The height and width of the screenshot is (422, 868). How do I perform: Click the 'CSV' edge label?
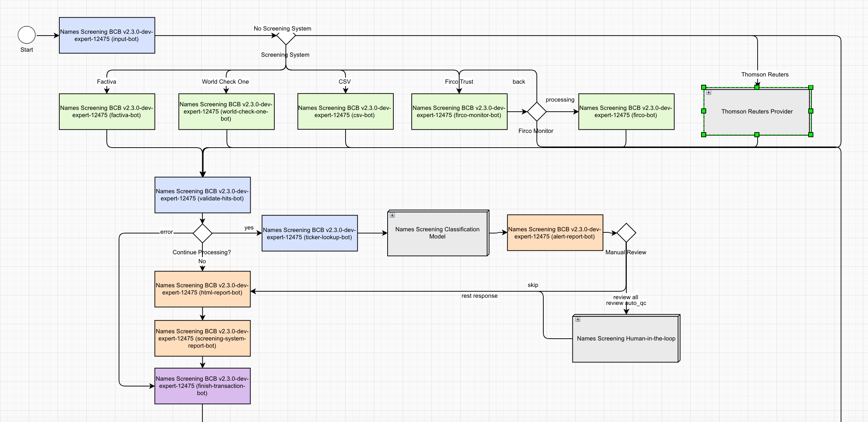pos(344,82)
